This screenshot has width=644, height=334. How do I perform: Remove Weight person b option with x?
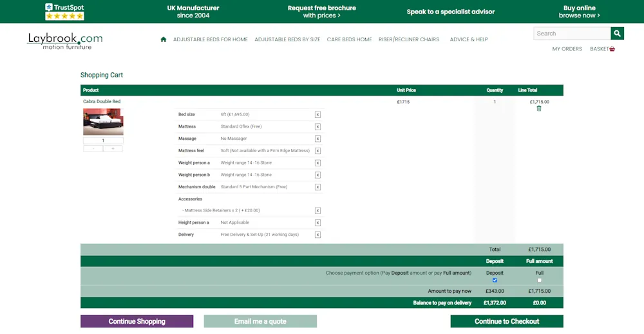[x=317, y=175]
